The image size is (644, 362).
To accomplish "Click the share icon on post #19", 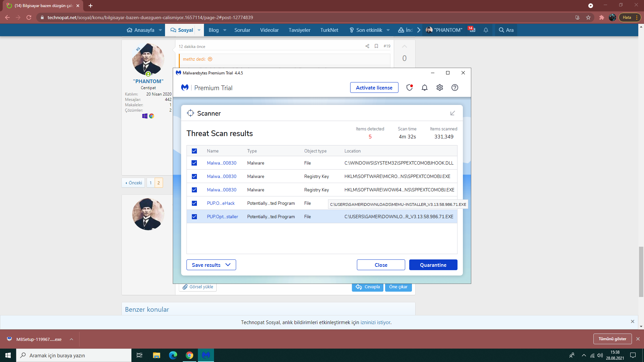I will [x=367, y=46].
